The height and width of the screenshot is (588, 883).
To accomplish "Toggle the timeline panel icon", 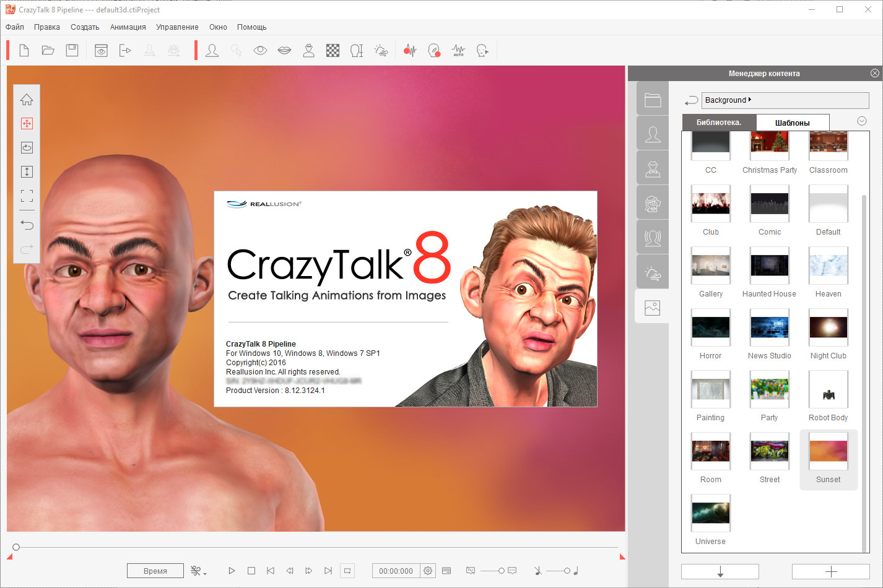I will pyautogui.click(x=446, y=571).
